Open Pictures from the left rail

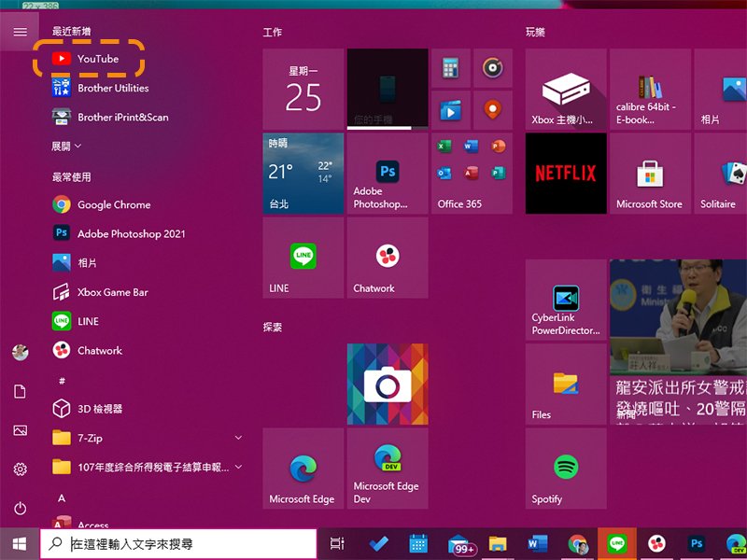point(20,430)
